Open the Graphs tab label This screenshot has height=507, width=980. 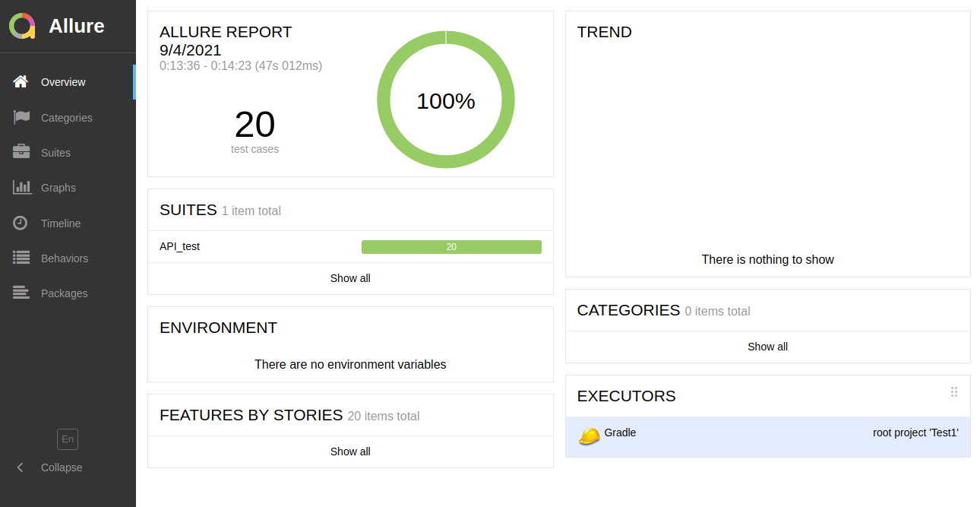pos(58,188)
